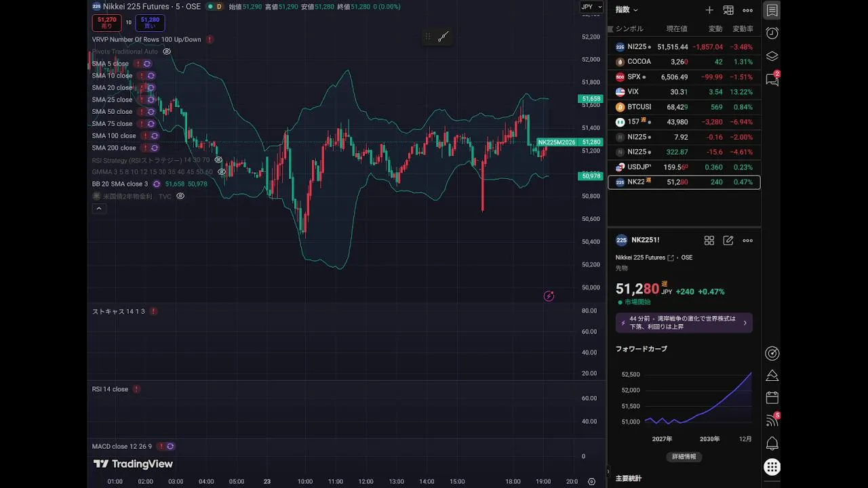868x488 pixels.
Task: Open the chat icon with red badge
Action: [x=772, y=79]
